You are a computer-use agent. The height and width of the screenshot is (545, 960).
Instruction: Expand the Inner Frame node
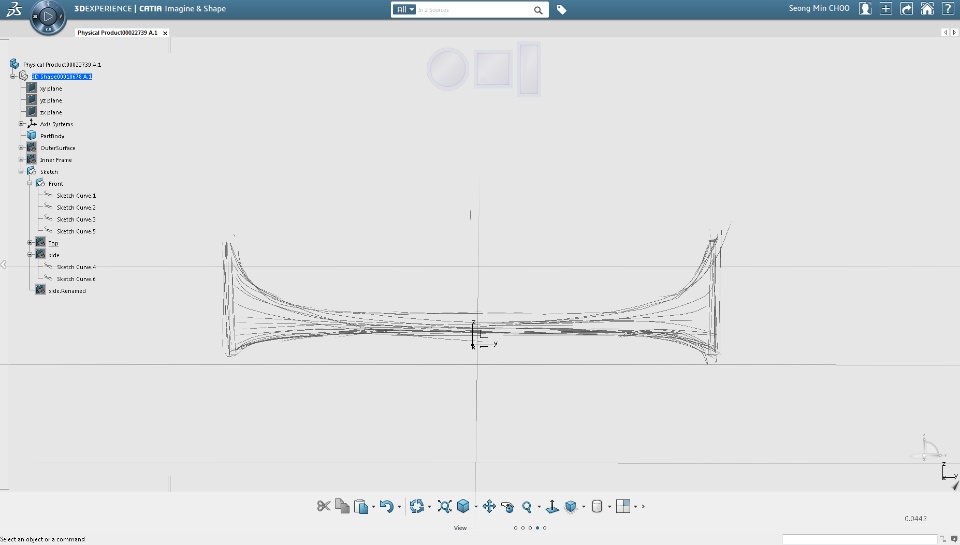click(21, 160)
